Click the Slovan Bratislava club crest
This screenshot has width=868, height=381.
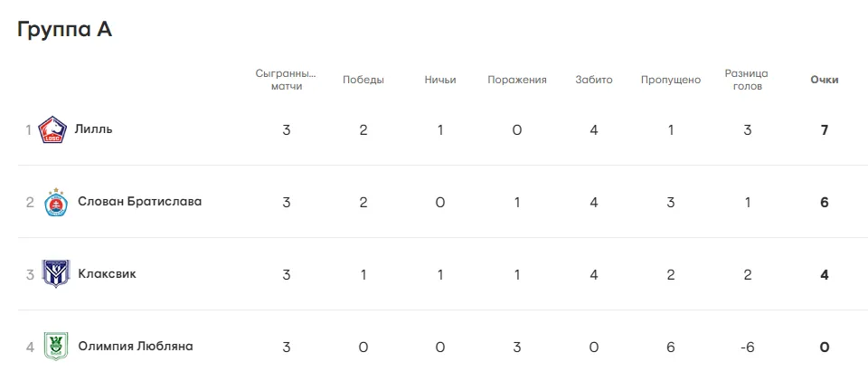pos(57,202)
